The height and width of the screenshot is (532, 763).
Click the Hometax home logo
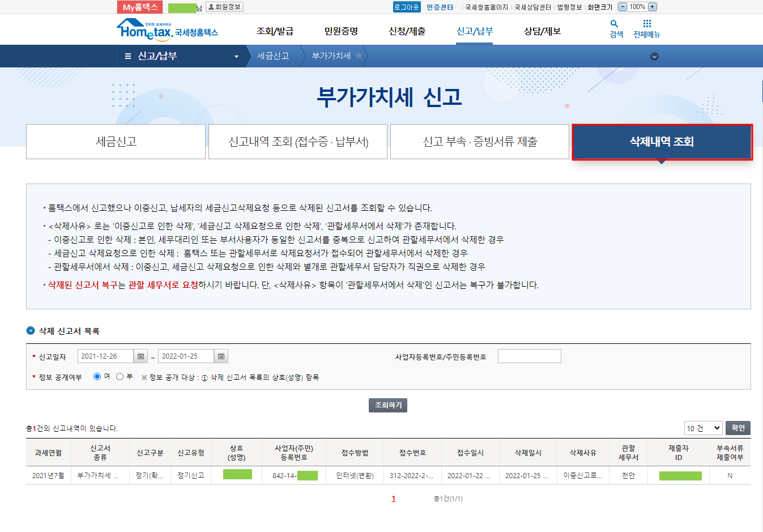tap(167, 30)
